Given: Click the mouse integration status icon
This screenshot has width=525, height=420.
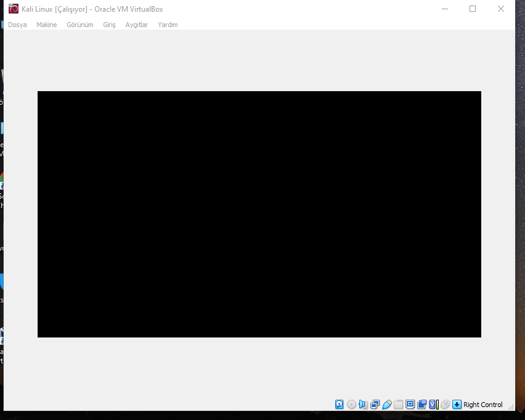Looking at the screenshot, I should (x=445, y=404).
